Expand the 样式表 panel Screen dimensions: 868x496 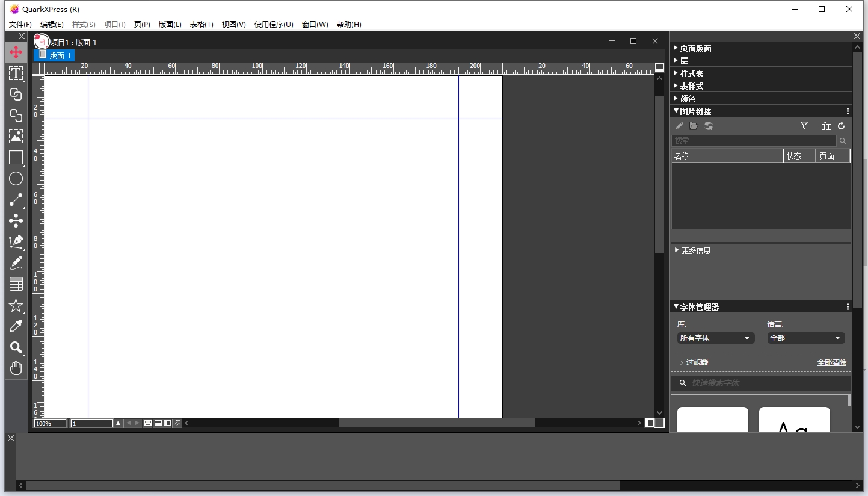(676, 73)
